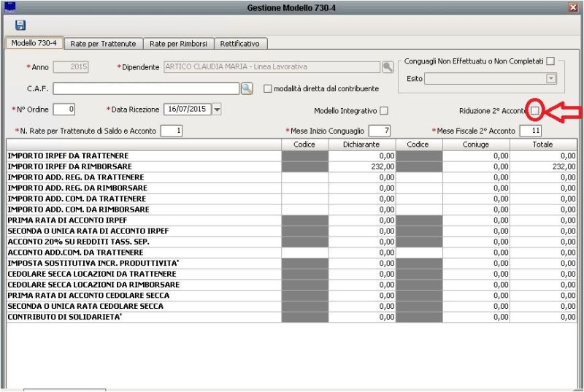The height and width of the screenshot is (392, 584).
Task: Click the search icon beside C.A.F. field
Action: [x=247, y=88]
